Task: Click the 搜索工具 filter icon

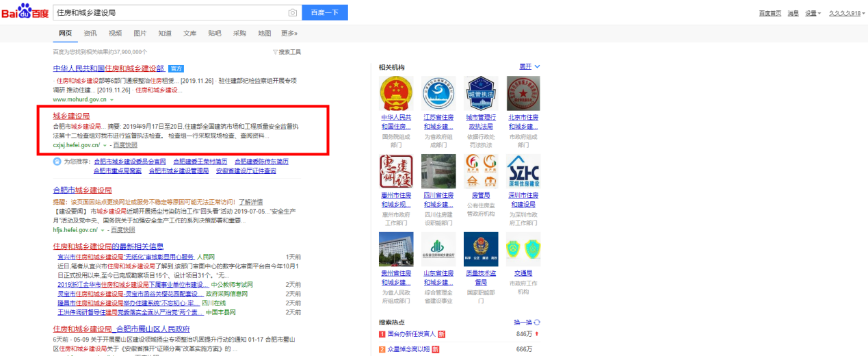Action: 275,52
